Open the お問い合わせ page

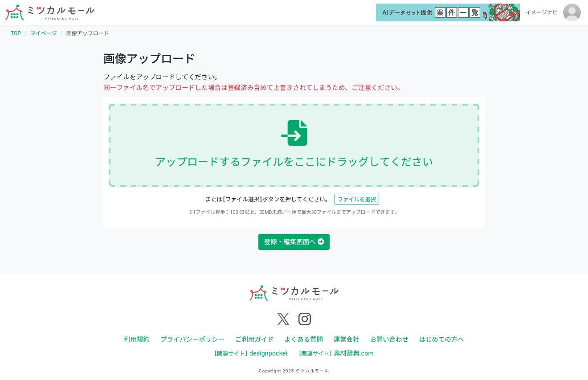tap(389, 339)
